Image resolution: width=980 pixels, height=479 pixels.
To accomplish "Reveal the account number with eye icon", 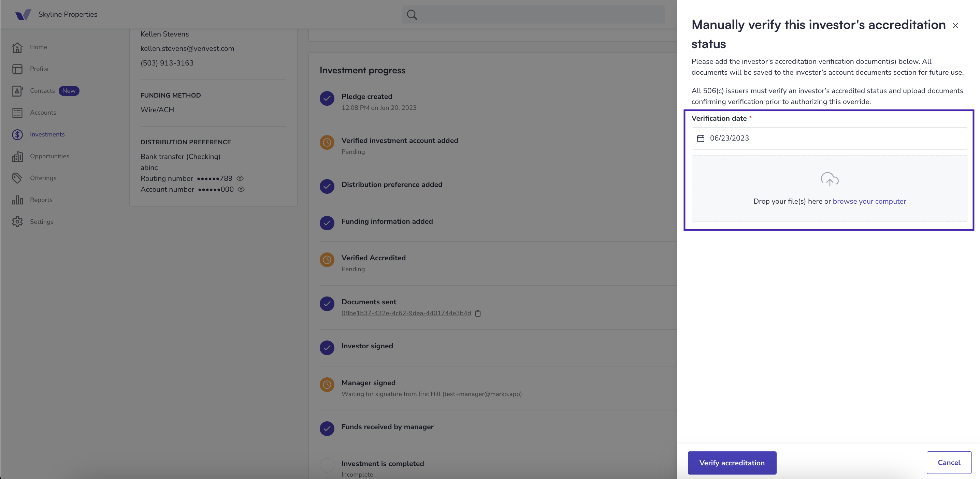I will 241,189.
